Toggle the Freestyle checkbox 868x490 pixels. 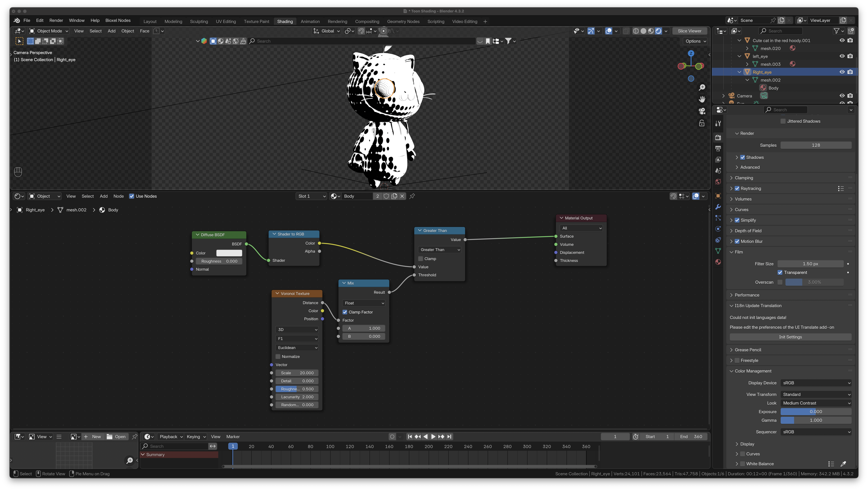(x=737, y=361)
